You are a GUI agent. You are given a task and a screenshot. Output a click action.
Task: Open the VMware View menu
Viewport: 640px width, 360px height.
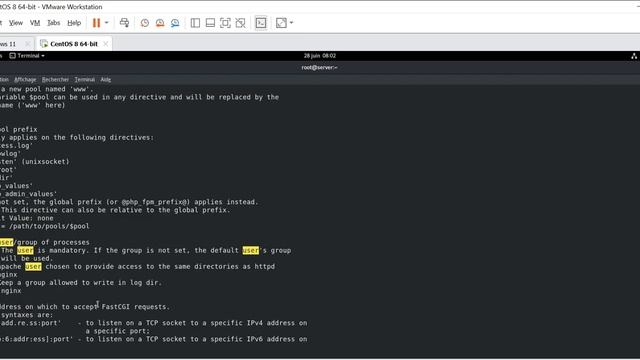coord(16,23)
